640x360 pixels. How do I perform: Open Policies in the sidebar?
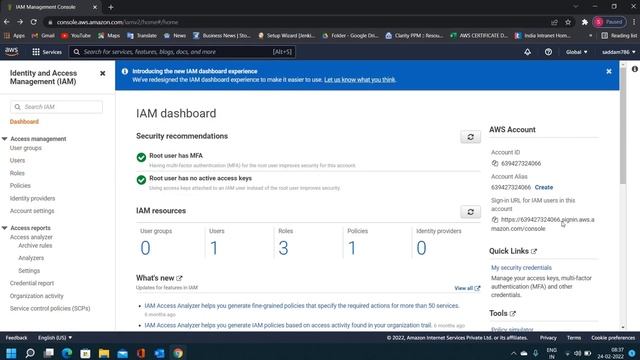click(20, 185)
